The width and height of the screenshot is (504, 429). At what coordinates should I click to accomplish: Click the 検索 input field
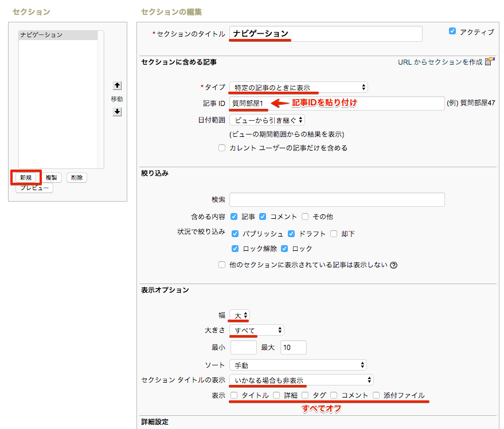[x=337, y=199]
